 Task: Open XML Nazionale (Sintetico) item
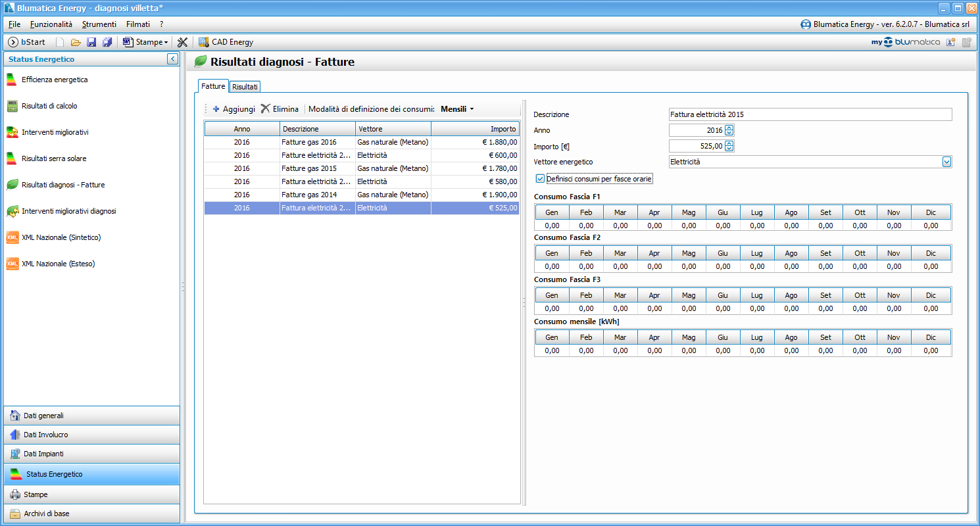point(61,237)
